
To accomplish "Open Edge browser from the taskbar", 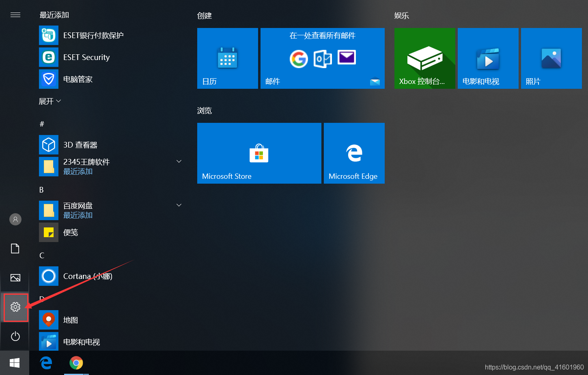I will [46, 363].
